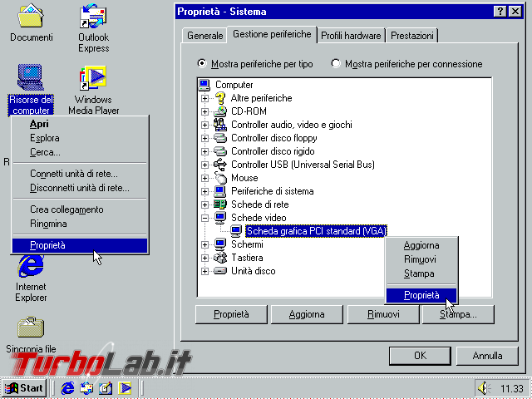532x399 pixels.
Task: Click the dialog help question mark button
Action: click(x=500, y=12)
